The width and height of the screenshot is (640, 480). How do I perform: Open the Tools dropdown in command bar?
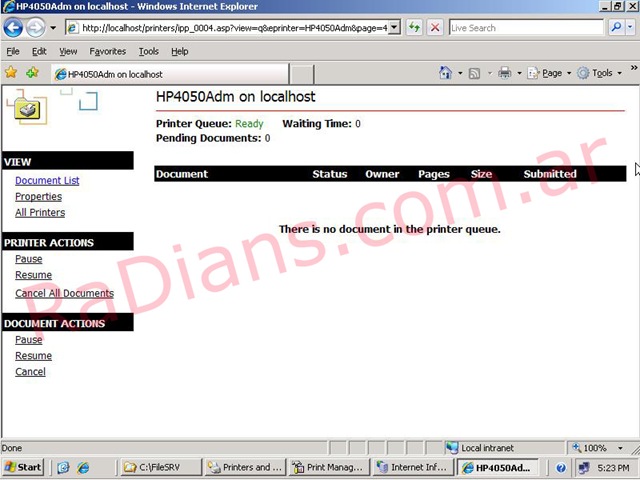click(x=601, y=73)
